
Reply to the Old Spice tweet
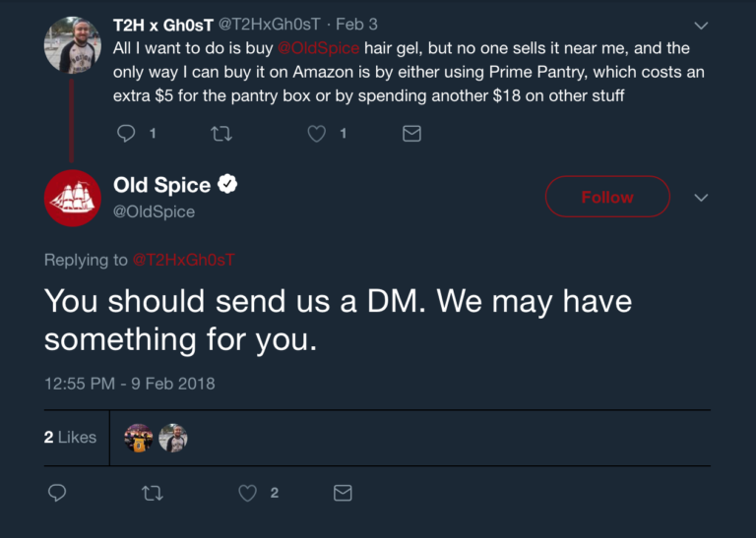click(x=57, y=493)
